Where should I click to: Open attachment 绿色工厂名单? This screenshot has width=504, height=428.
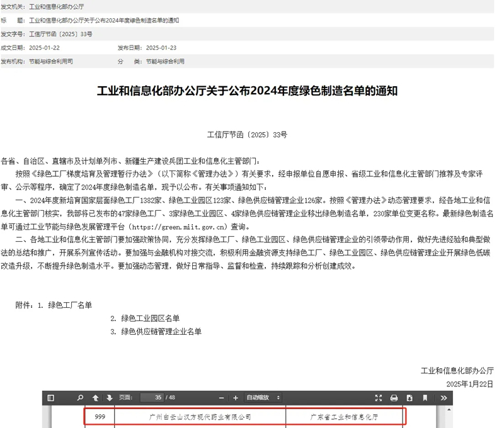coord(70,305)
